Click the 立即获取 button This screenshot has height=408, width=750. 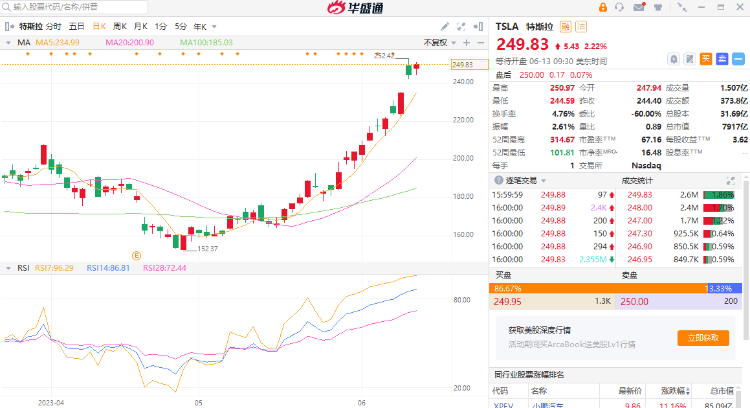coord(703,338)
